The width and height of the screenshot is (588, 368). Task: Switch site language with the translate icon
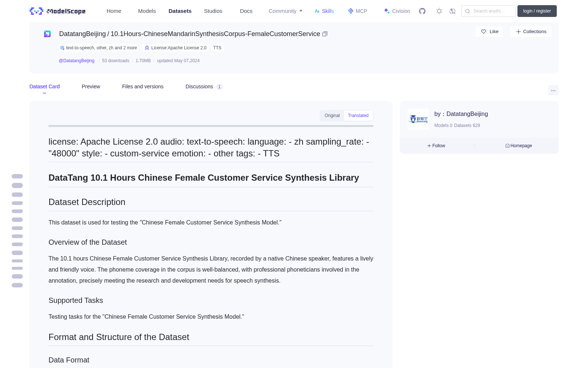(452, 11)
